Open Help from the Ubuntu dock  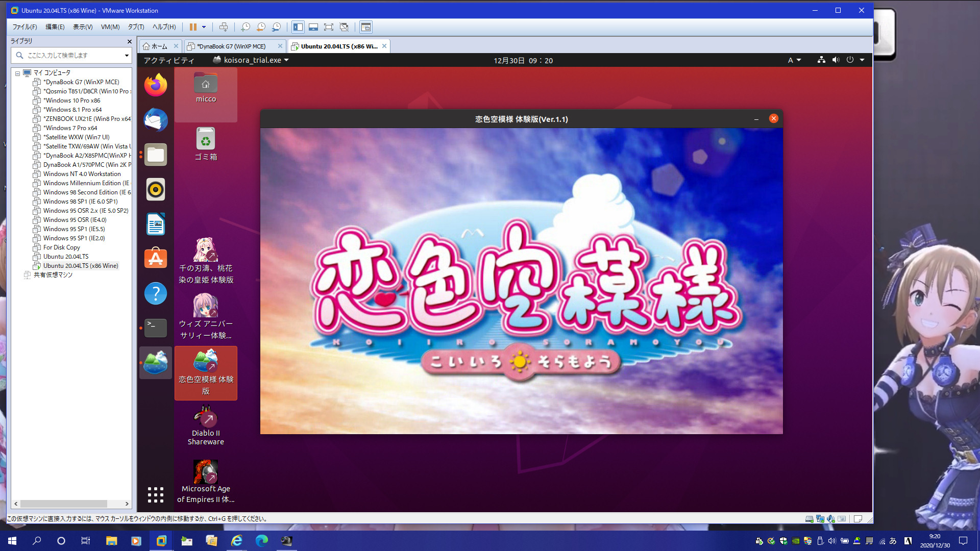[x=156, y=293]
